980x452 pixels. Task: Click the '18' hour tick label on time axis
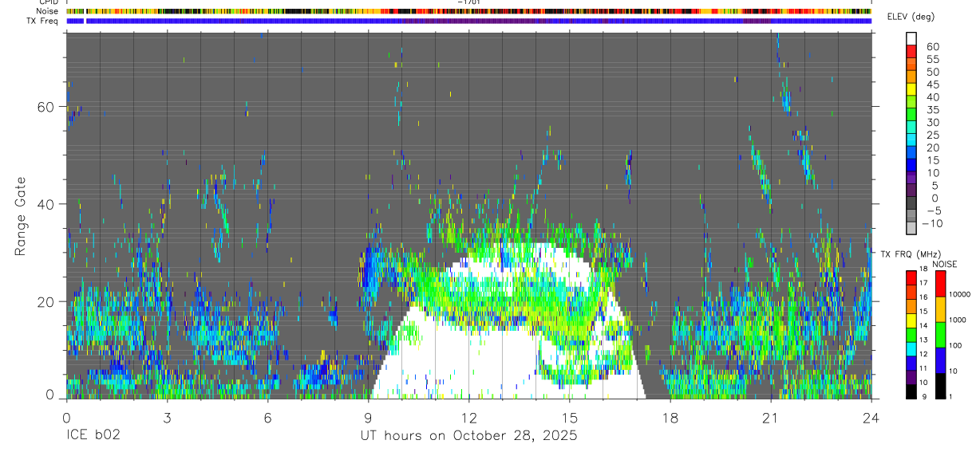pos(670,417)
